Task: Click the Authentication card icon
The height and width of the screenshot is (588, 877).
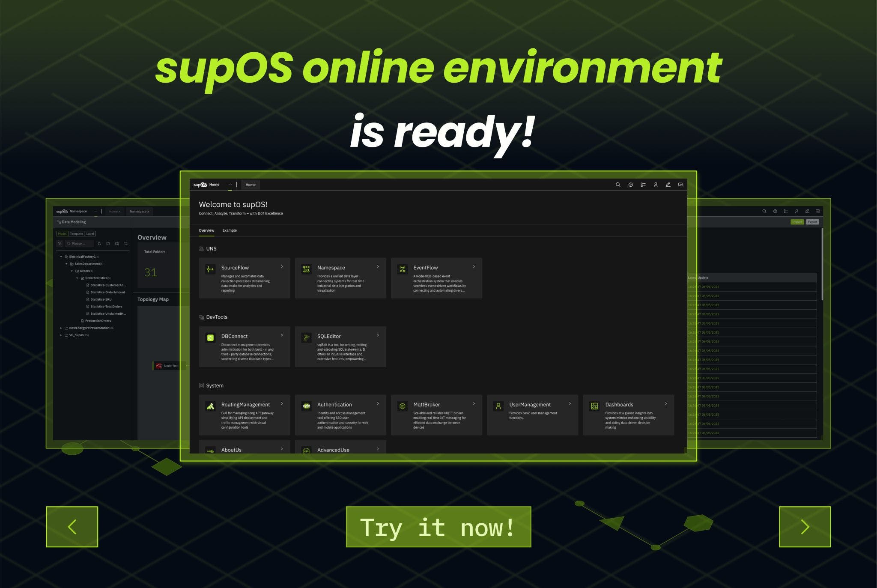Action: click(x=306, y=406)
